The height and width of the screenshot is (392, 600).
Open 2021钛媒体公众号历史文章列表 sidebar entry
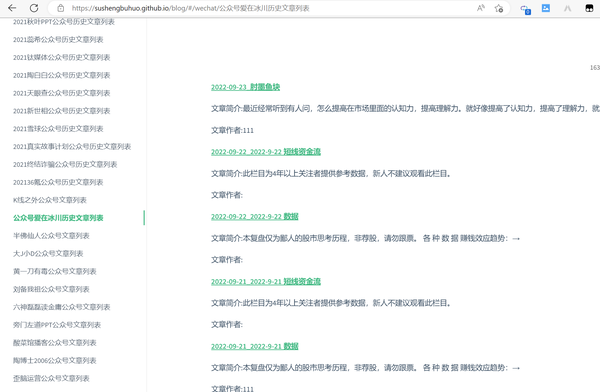coord(62,57)
